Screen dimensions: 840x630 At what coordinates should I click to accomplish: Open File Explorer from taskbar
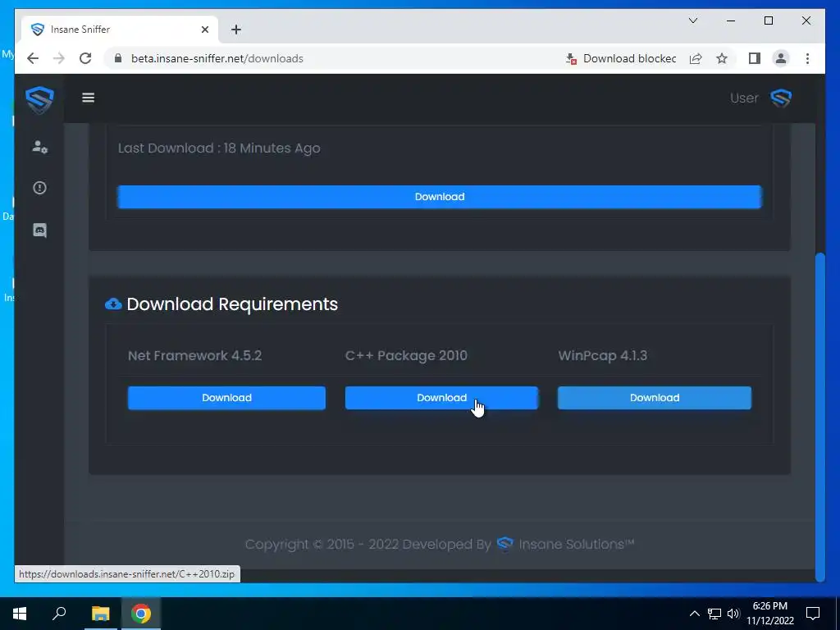point(100,614)
